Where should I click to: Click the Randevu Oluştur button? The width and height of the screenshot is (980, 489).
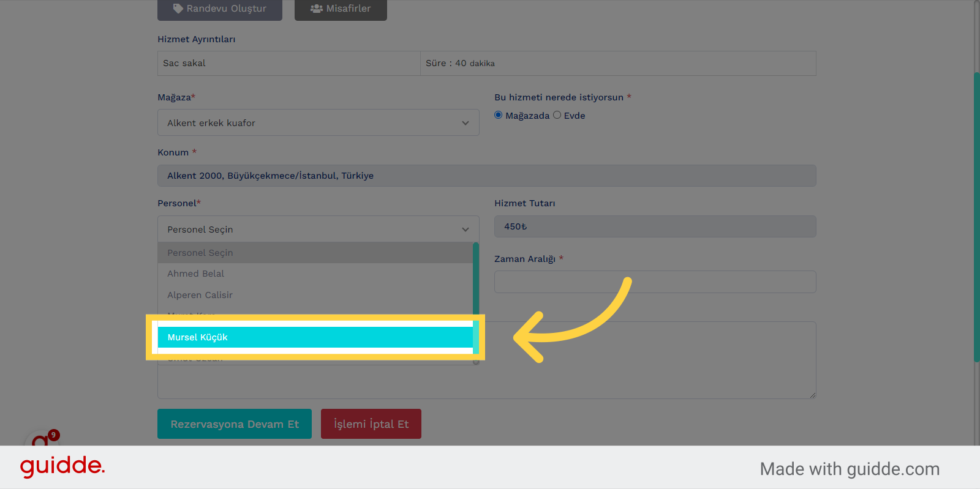(x=219, y=9)
